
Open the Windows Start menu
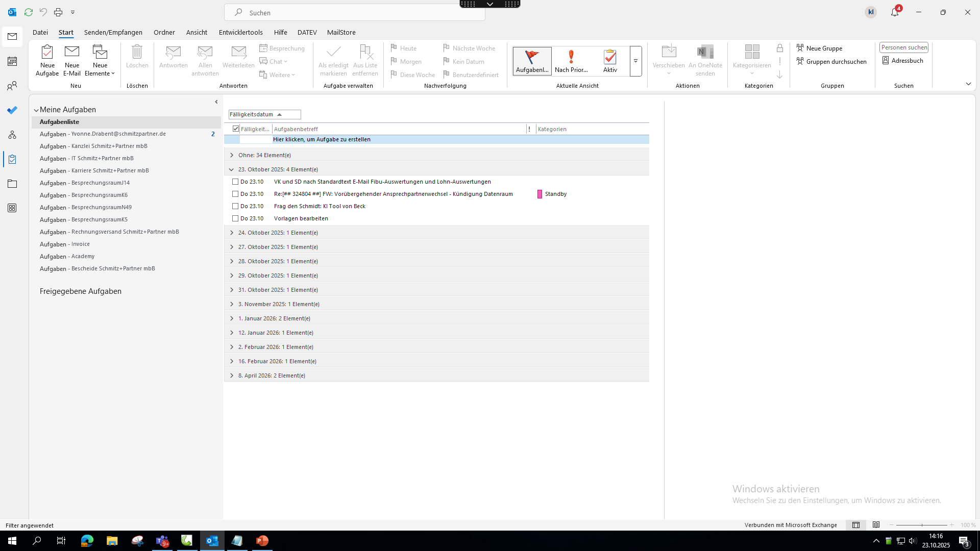click(12, 541)
